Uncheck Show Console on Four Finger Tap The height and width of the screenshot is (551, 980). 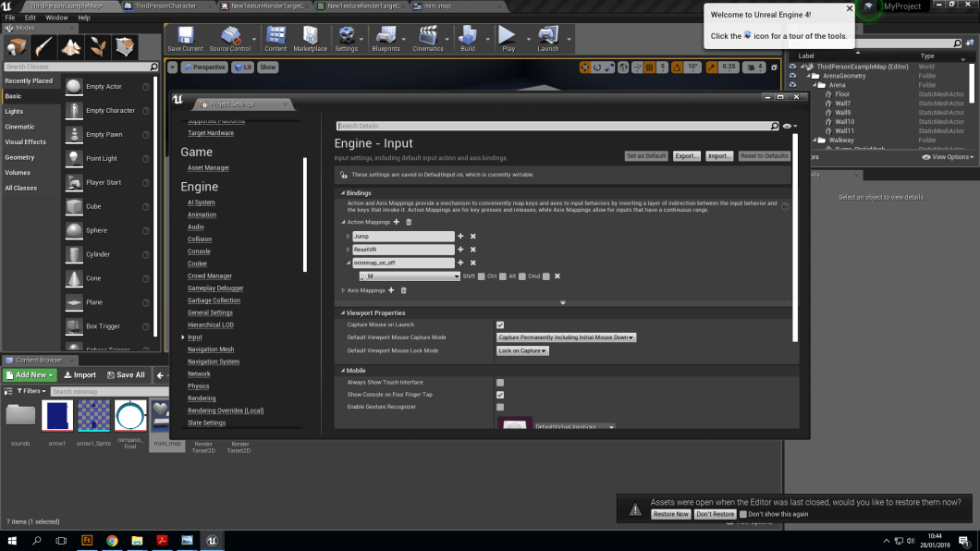pos(500,395)
